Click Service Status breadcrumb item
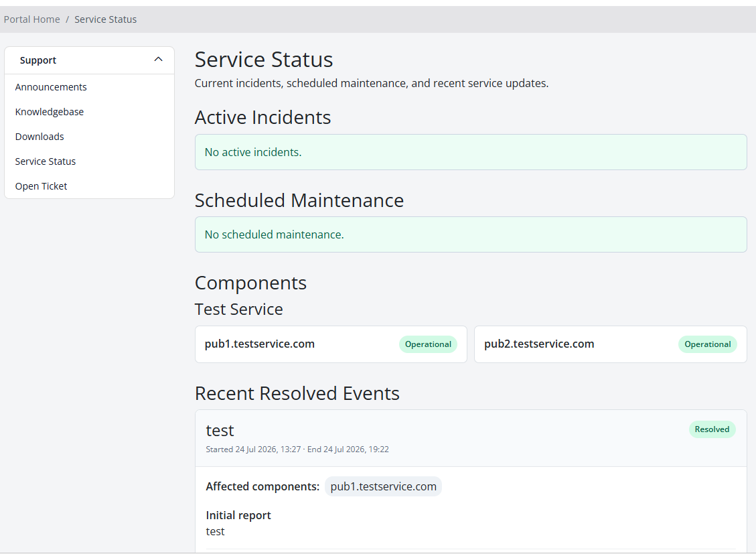The width and height of the screenshot is (756, 554). point(106,20)
